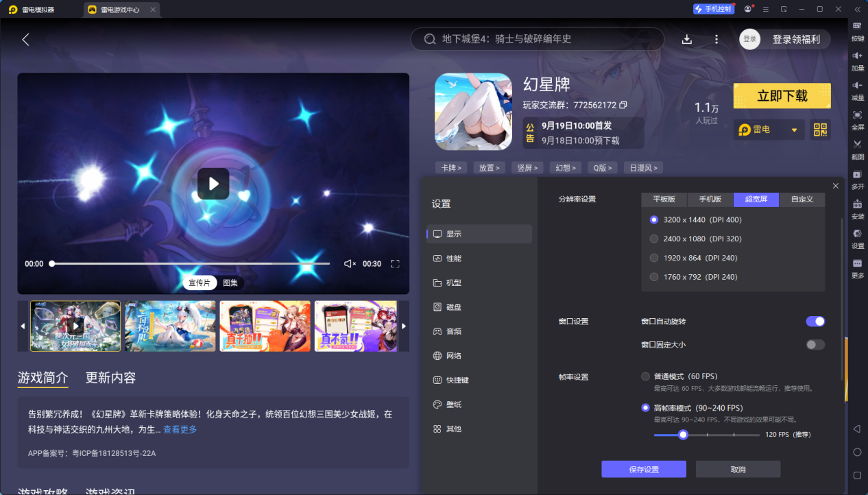This screenshot has height=495, width=868.
Task: Collapse sidebar with double chevron icon
Action: [x=857, y=9]
